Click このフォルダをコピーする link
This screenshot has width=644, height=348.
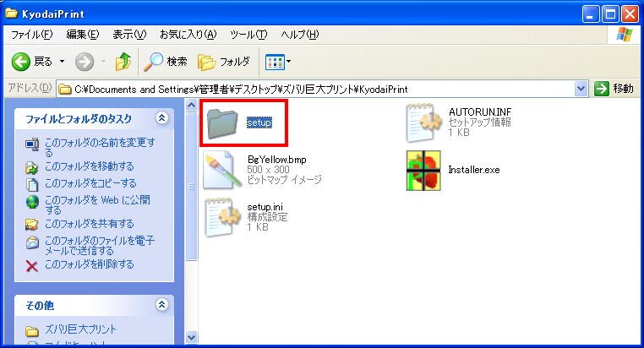(x=90, y=183)
